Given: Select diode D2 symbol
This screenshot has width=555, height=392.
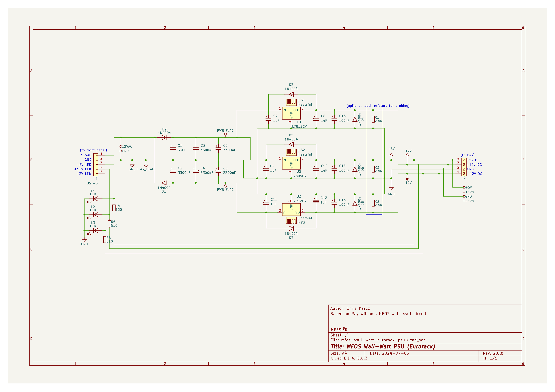Looking at the screenshot, I should [164, 137].
